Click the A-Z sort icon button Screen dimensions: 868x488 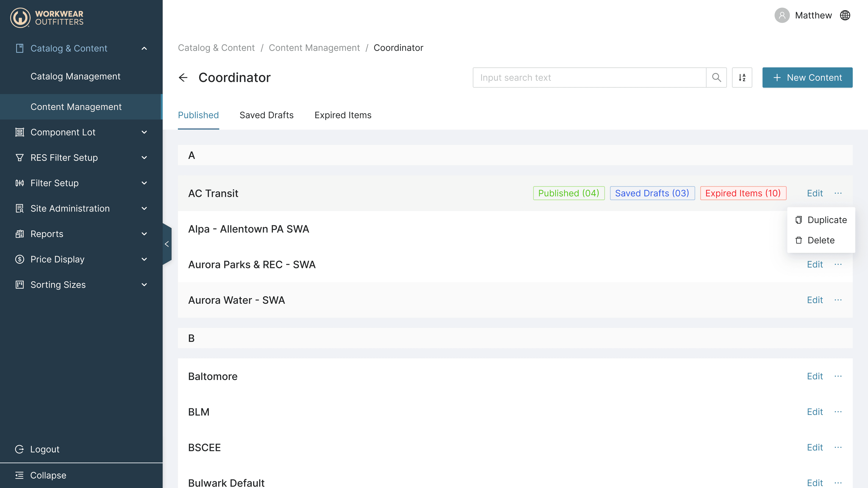pyautogui.click(x=742, y=78)
